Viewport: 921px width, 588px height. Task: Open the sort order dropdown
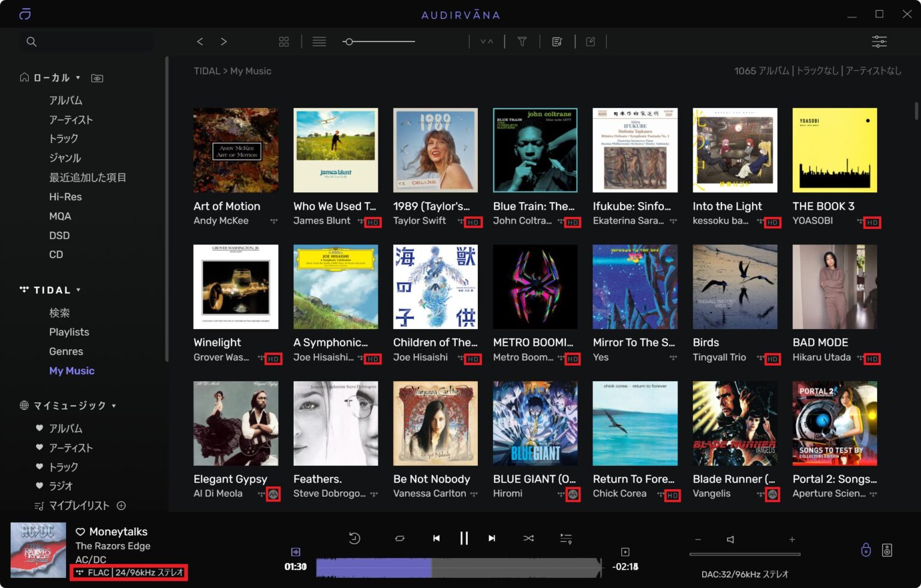487,41
